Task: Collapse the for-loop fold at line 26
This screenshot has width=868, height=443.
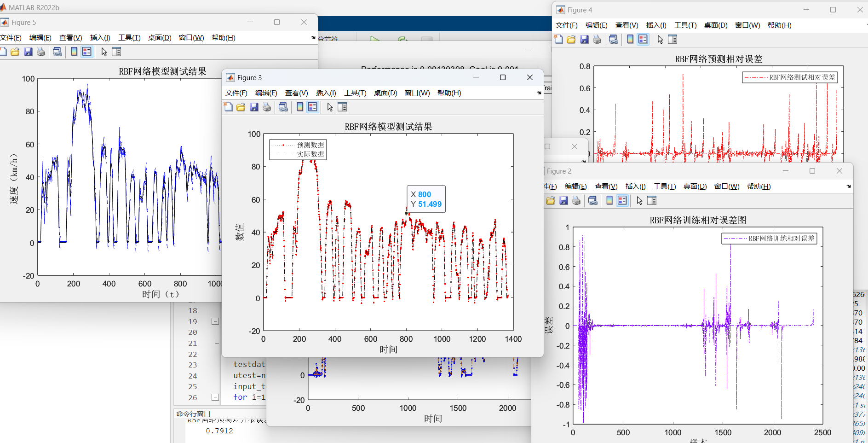Action: 215,397
